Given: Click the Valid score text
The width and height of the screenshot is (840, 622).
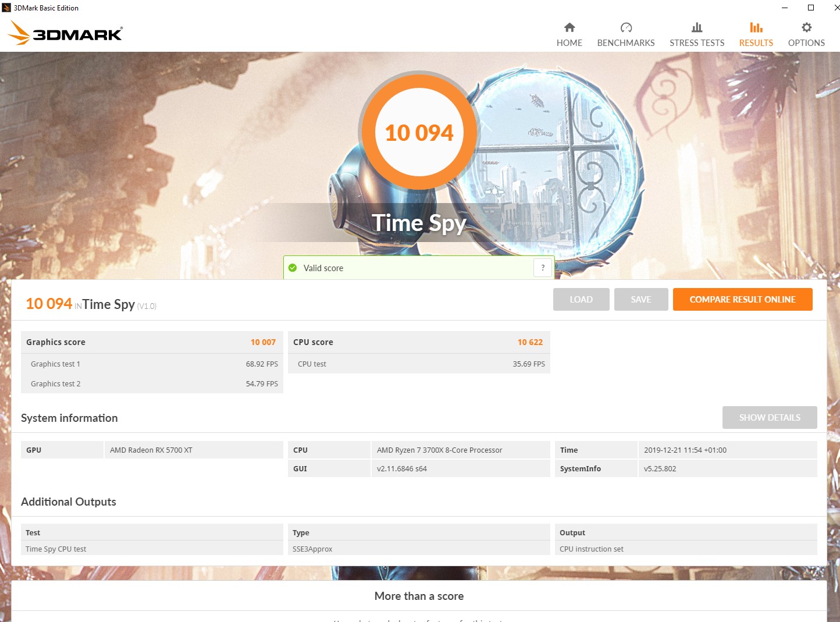Looking at the screenshot, I should (x=323, y=268).
